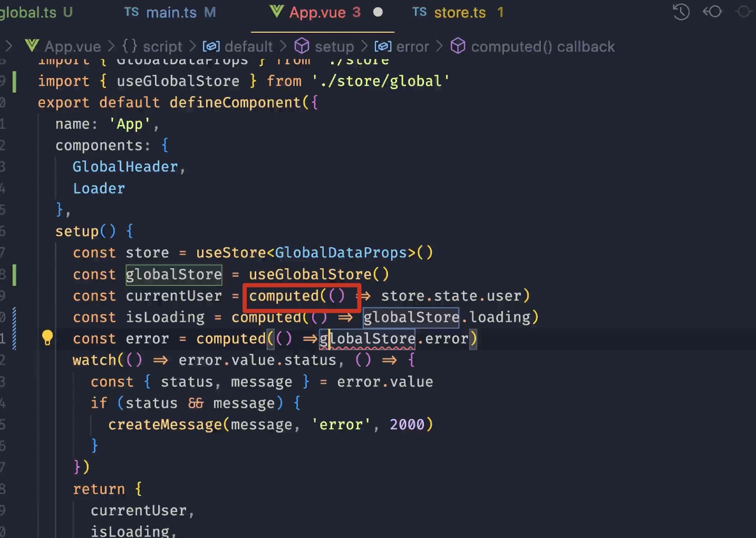The image size is (756, 538).
Task: Click the cube icon beside computed() callback
Action: coord(458,46)
